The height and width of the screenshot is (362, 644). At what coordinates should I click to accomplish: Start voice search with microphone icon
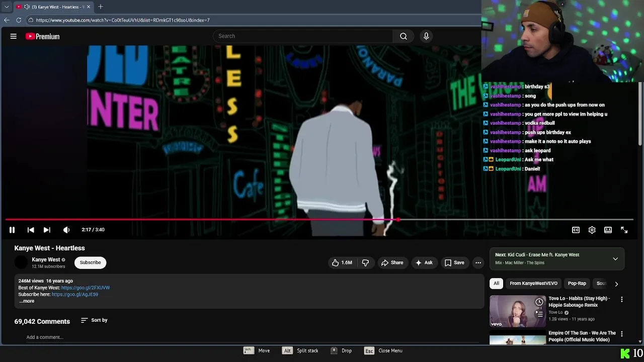click(426, 36)
